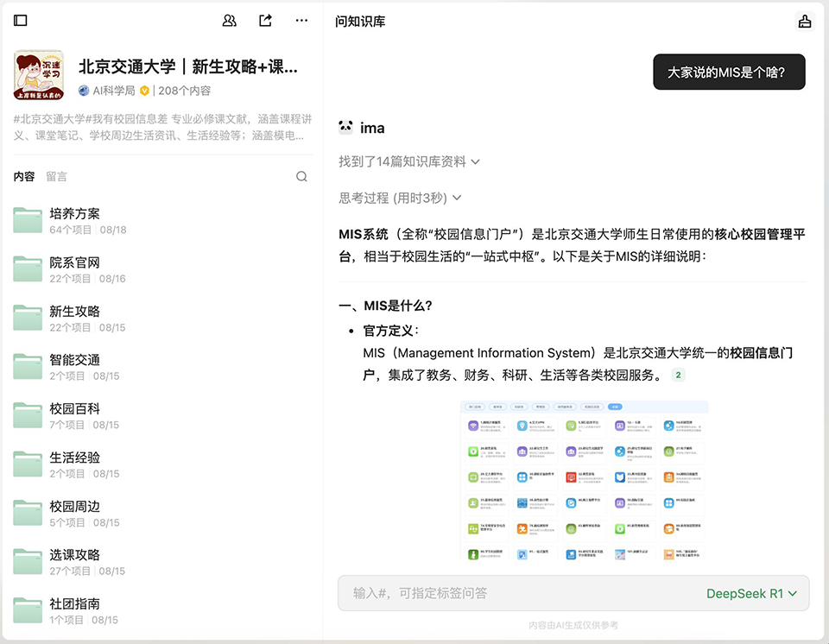Select the 内容 tab
Image resolution: width=829 pixels, height=644 pixels.
(x=24, y=176)
